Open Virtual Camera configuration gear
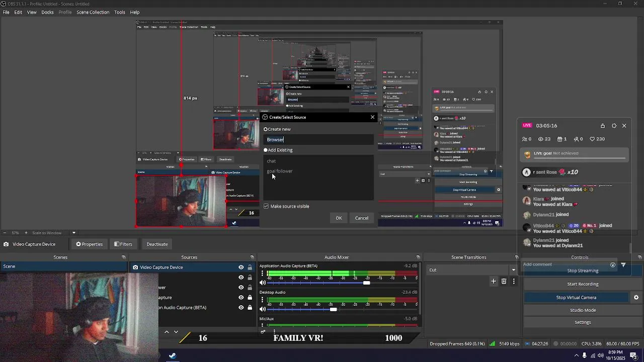Screen dimensions: 644x362 (x=636, y=298)
